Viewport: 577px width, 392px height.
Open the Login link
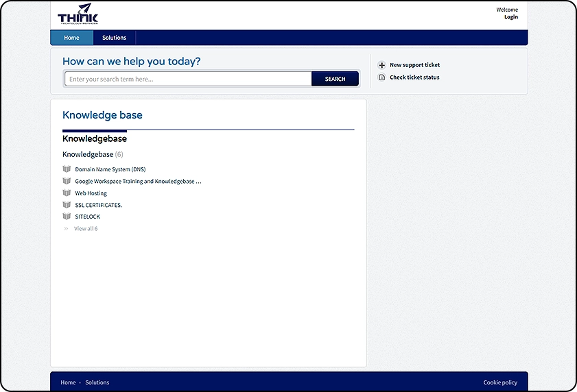(x=510, y=17)
